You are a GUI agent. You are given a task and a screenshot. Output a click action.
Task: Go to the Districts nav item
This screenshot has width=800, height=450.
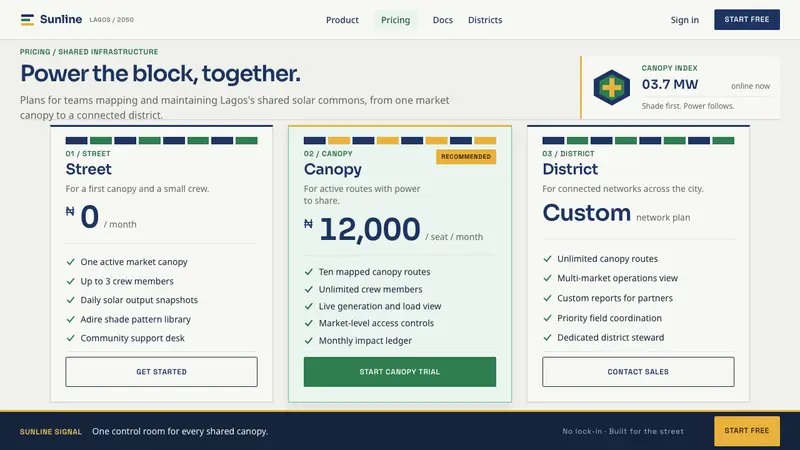(485, 20)
